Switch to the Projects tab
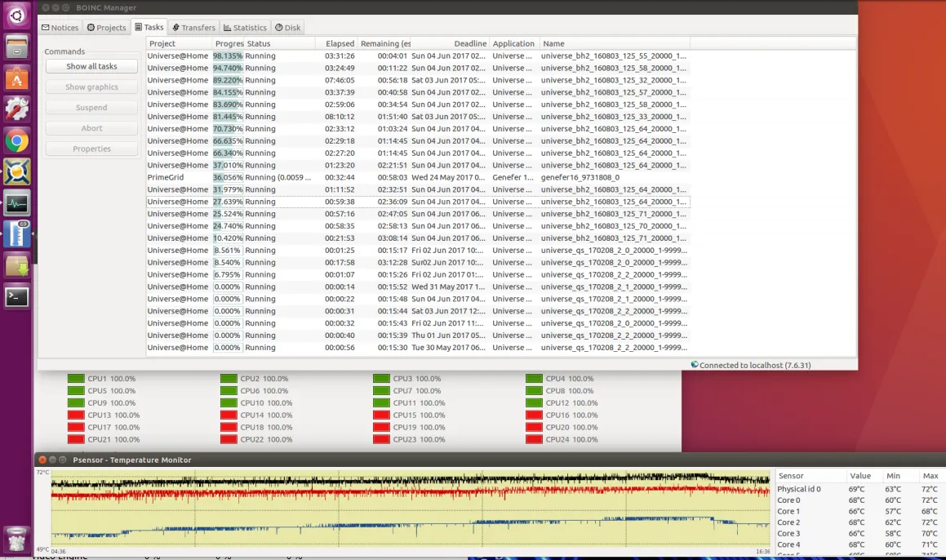This screenshot has height=560, width=946. pos(106,27)
